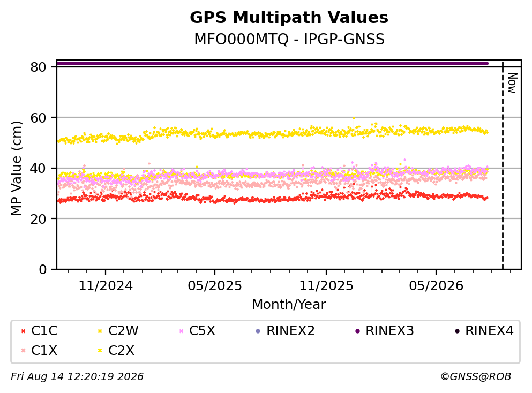The height and width of the screenshot is (393, 532).
Task: Click the purple RINEX3 line at top
Action: pyautogui.click(x=273, y=63)
